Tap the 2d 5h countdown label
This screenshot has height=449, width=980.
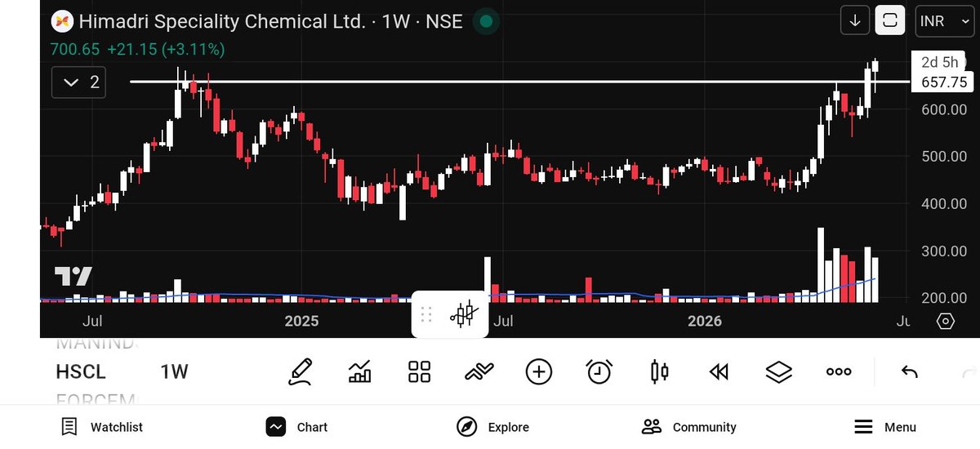point(939,62)
